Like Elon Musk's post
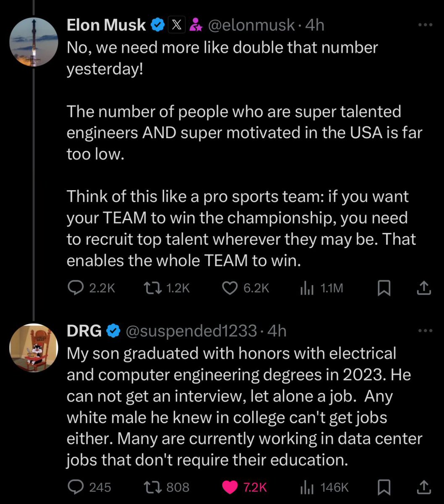 [229, 288]
